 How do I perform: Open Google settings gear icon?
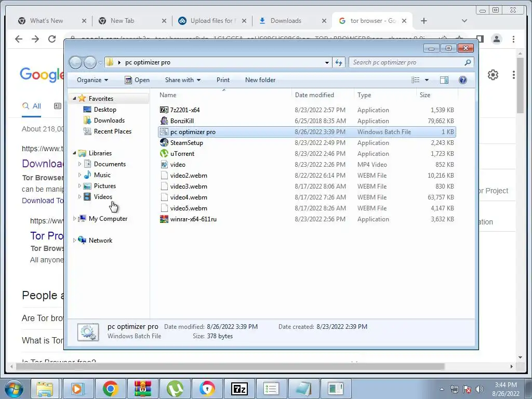[x=493, y=75]
